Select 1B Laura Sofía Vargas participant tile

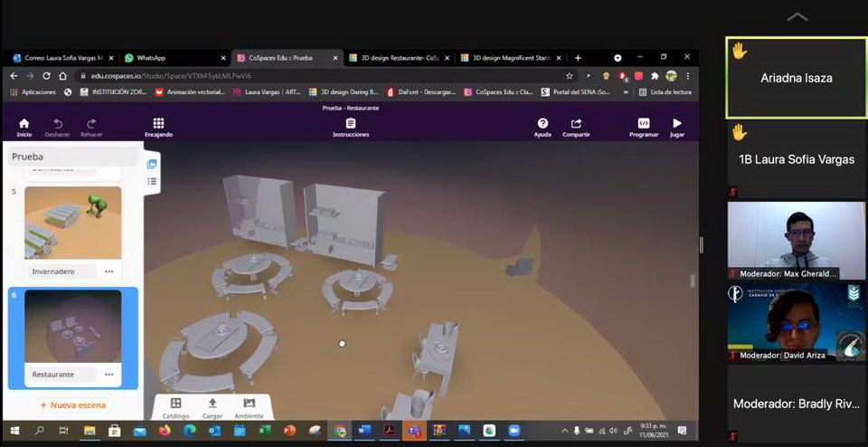(x=796, y=159)
